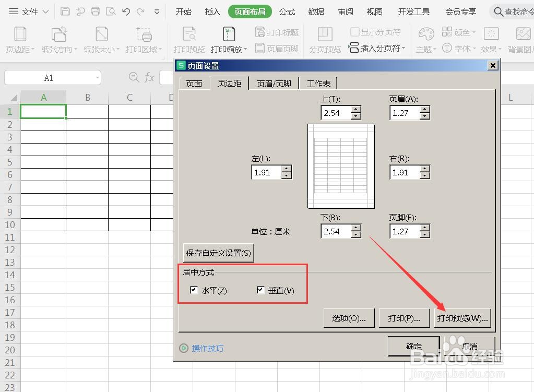The image size is (534, 392).
Task: Uncheck the 水平(Z) centering checkbox
Action: click(194, 290)
